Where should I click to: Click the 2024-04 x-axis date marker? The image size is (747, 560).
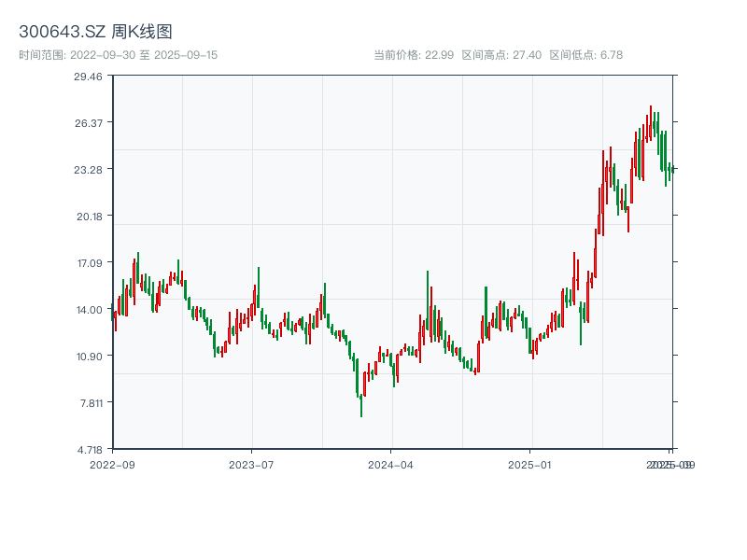390,464
